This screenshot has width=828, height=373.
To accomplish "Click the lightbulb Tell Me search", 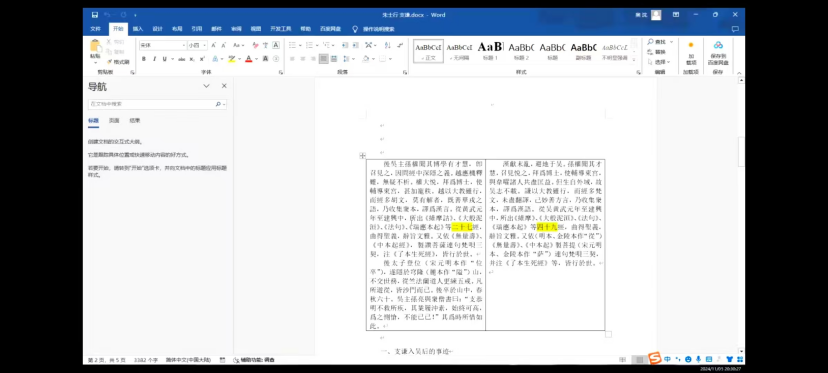I will [x=355, y=29].
